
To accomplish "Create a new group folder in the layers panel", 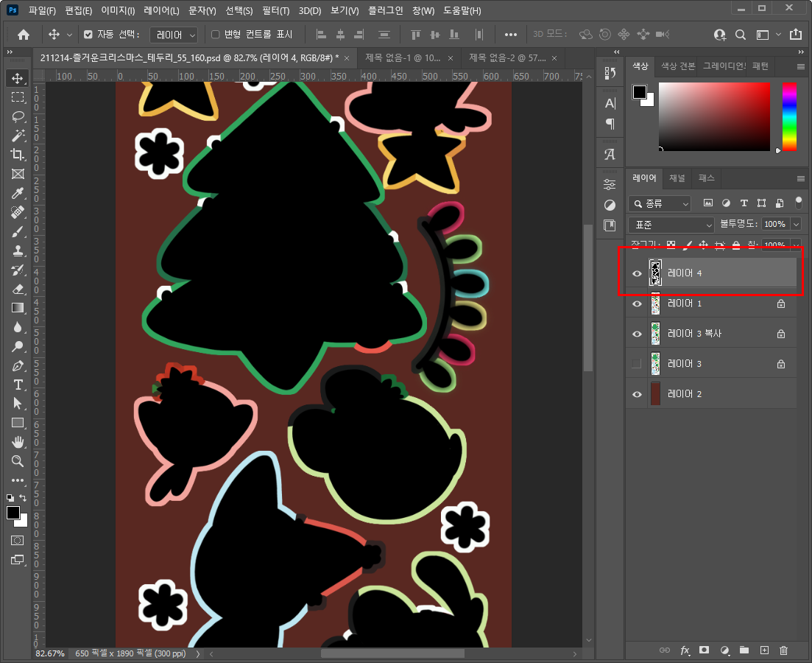I will click(744, 650).
